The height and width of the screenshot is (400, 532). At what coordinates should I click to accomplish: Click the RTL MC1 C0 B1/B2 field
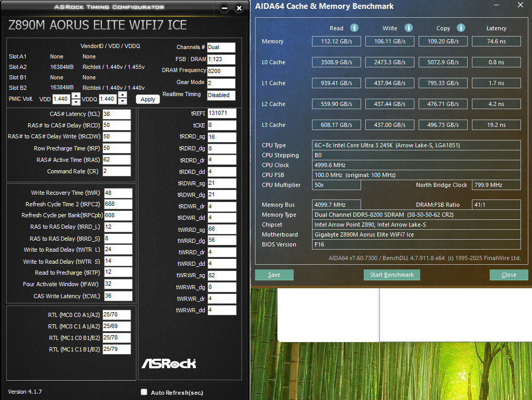(117, 338)
